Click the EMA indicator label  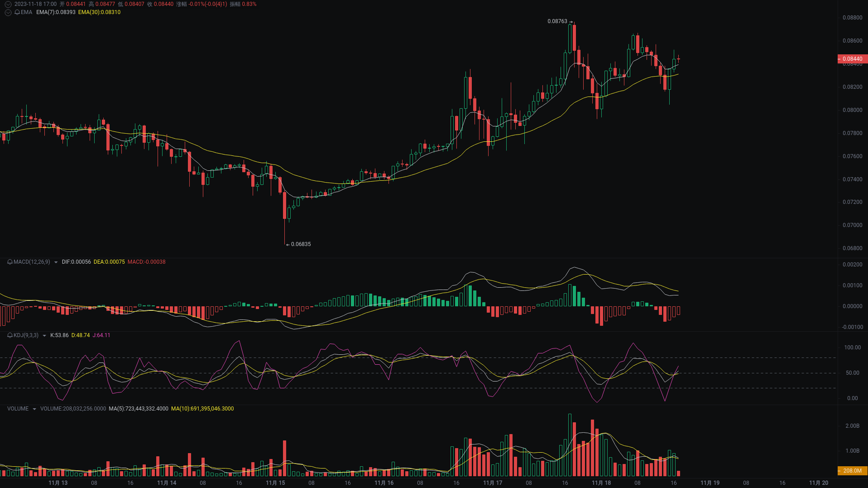(26, 12)
